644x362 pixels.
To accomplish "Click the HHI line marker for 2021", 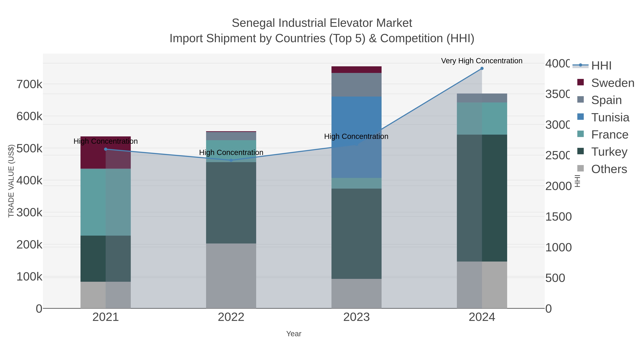I will coord(106,149).
